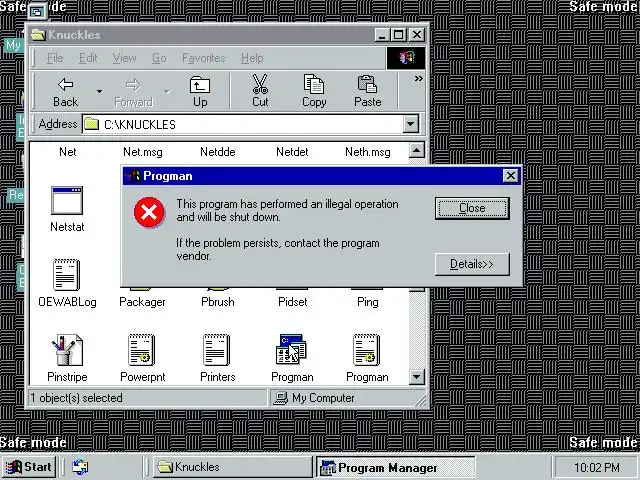Click the Forward arrow toolbar icon
The height and width of the screenshot is (480, 640).
(x=133, y=85)
